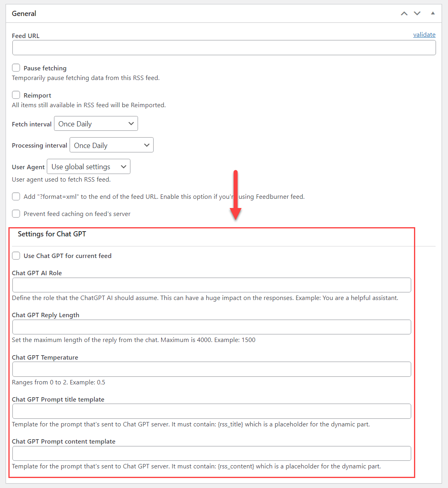Click 'All items still available in RSS feed' text
The height and width of the screenshot is (488, 448).
coord(89,105)
